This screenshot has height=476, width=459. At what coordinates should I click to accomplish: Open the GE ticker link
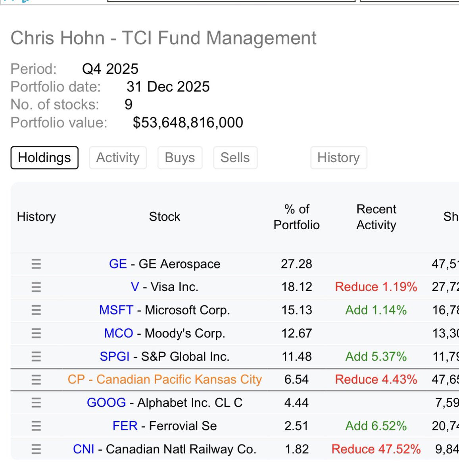point(118,264)
